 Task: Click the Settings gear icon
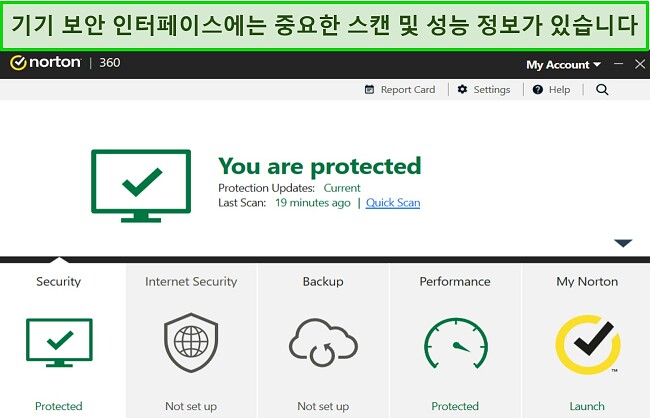click(462, 90)
